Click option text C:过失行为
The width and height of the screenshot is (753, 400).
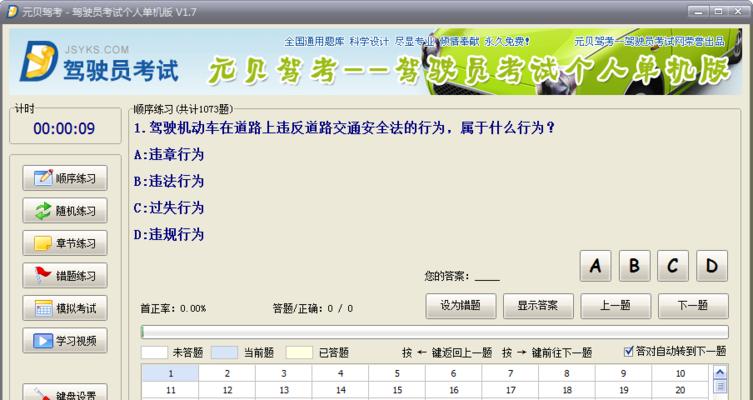(x=169, y=208)
